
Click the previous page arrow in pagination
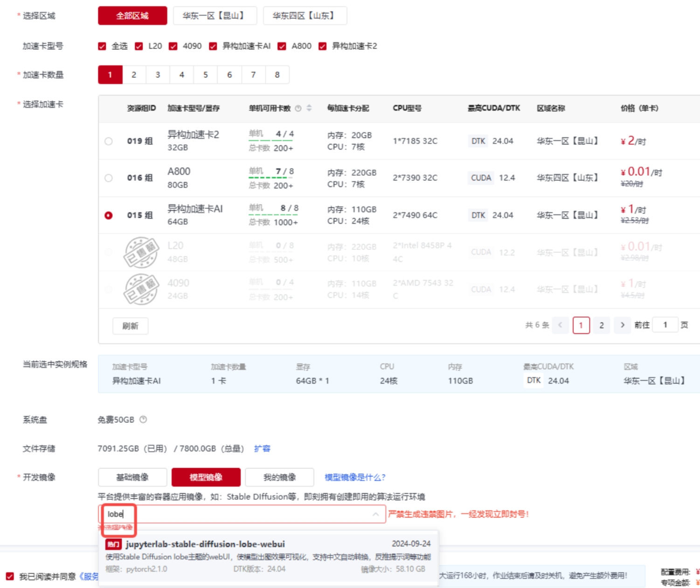click(x=560, y=325)
